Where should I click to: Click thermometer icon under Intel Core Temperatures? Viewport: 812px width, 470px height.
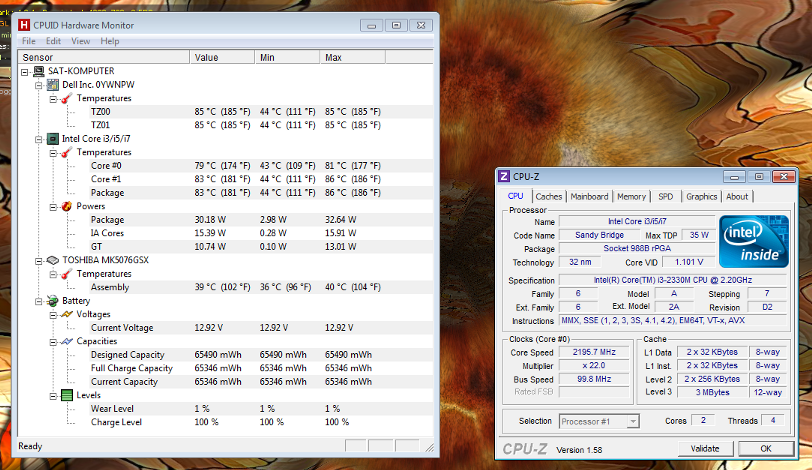tap(66, 152)
